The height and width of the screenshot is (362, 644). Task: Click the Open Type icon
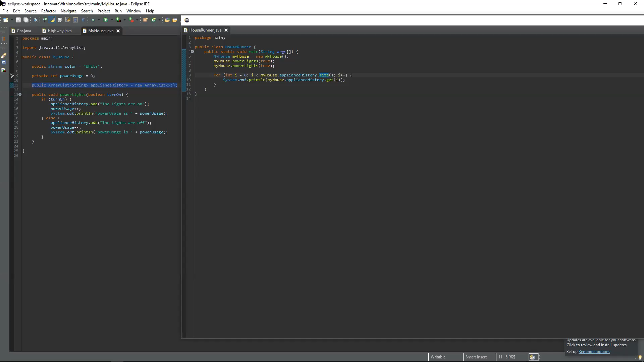pyautogui.click(x=167, y=20)
